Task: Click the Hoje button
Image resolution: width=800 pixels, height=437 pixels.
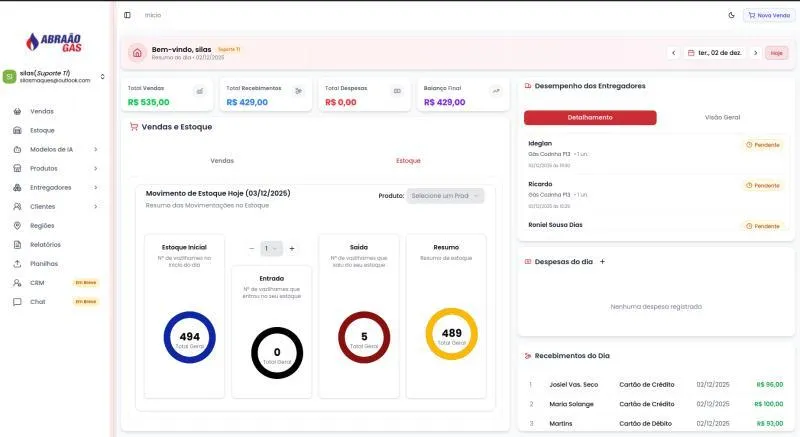Action: 777,53
